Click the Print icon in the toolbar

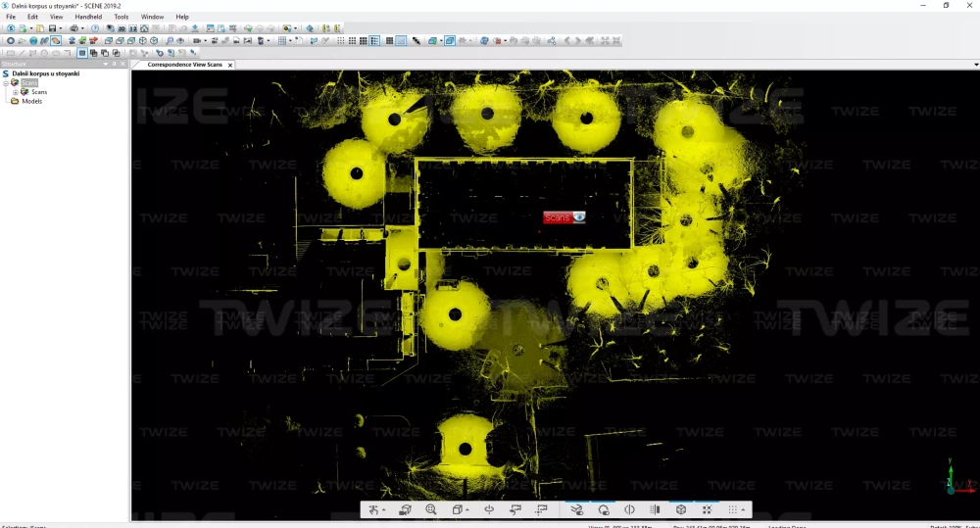click(73, 28)
